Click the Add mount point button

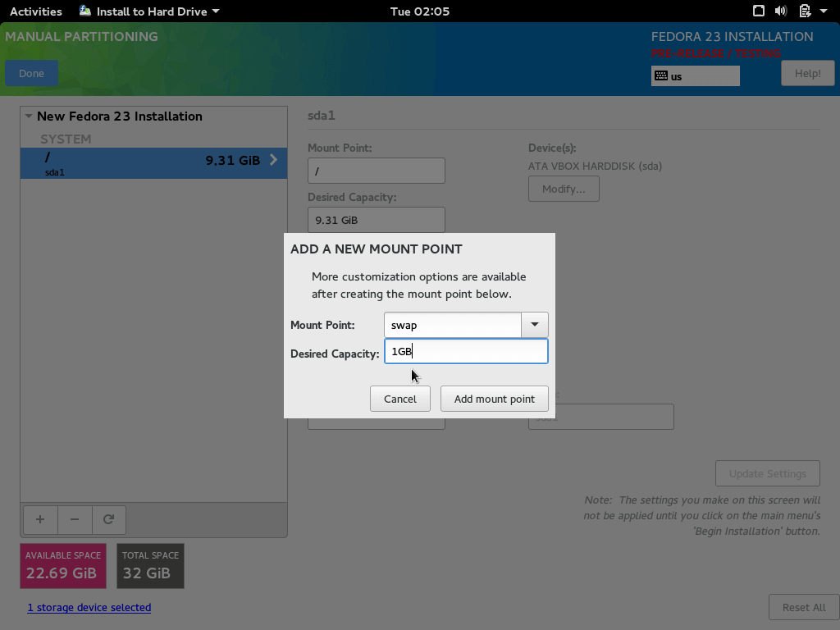tap(494, 399)
